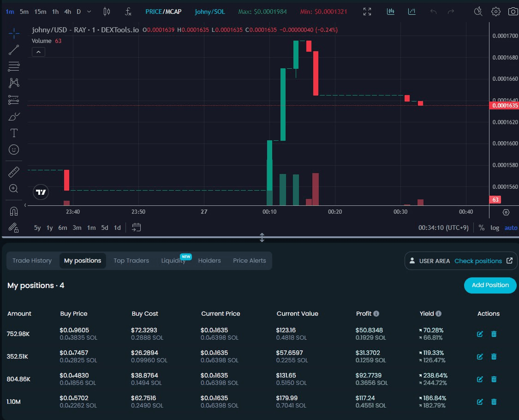
Task: Set chart range to 1d
Action: [x=117, y=228]
